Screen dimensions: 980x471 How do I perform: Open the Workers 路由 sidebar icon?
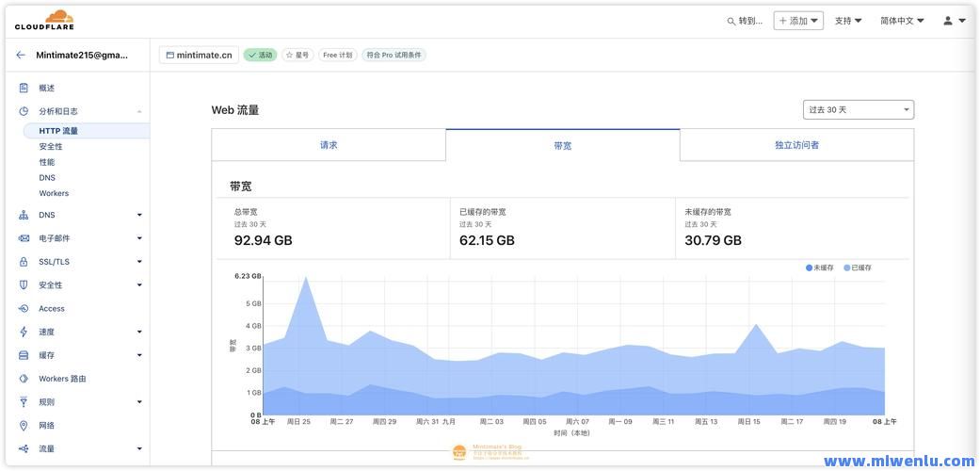coord(24,379)
